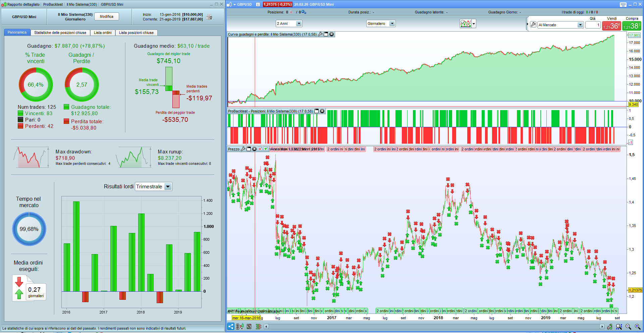The image size is (644, 333).
Task: Click the mer 16-mar-2016 date marker
Action: click(x=246, y=318)
